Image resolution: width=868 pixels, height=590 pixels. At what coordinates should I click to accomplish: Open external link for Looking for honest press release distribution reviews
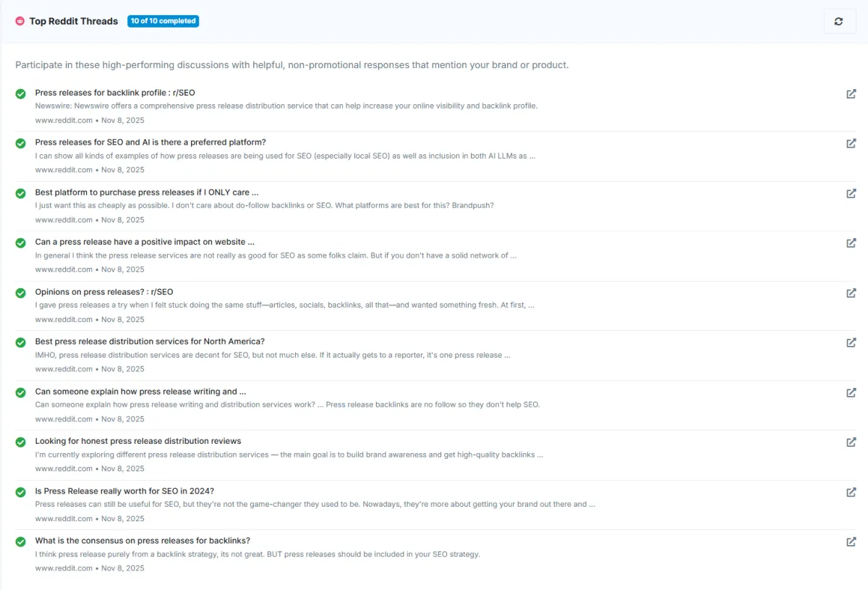point(851,442)
